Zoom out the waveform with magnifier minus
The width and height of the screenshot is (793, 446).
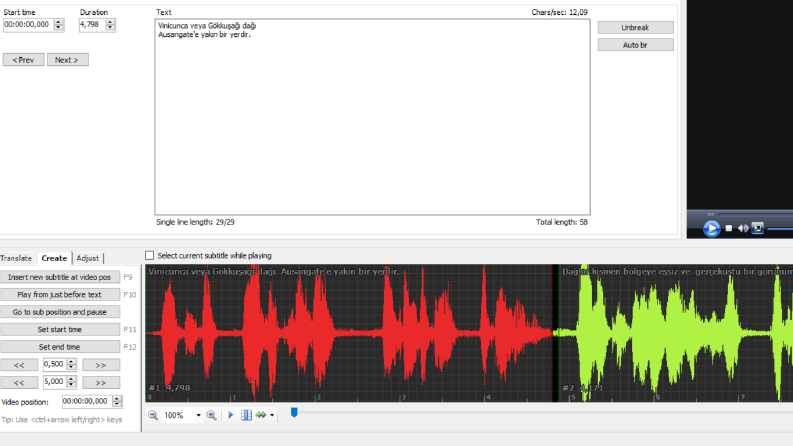point(153,415)
